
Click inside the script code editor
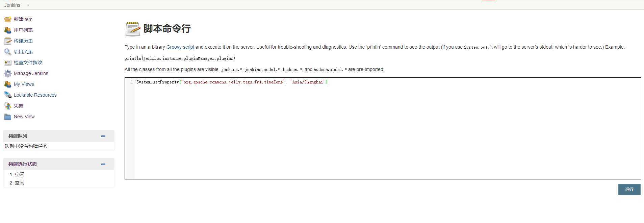(383, 128)
